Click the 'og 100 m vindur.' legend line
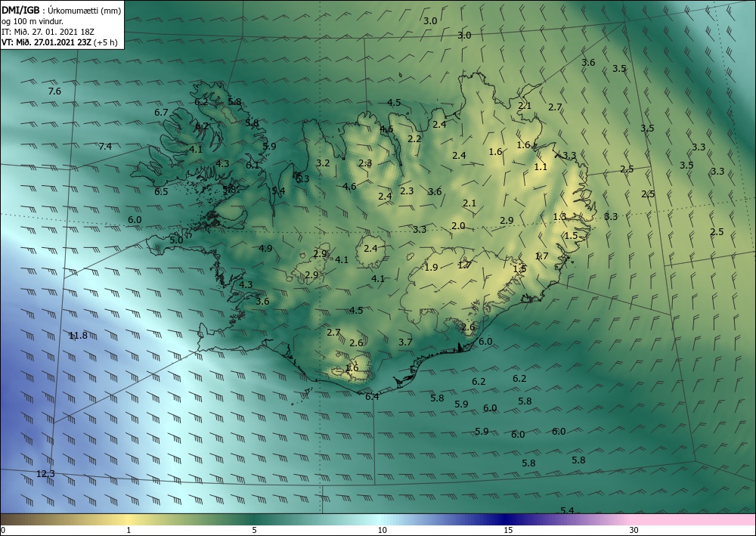This screenshot has height=536, width=756. (33, 21)
